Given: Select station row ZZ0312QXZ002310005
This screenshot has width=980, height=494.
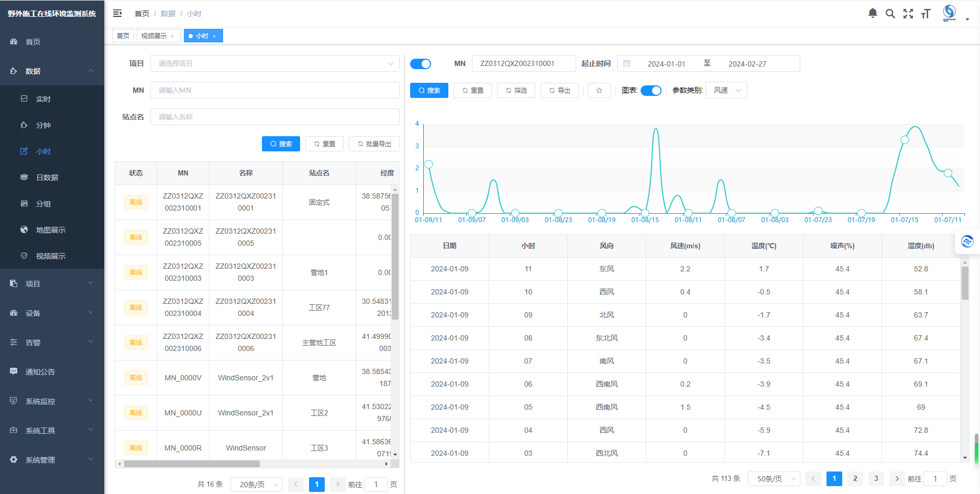Looking at the screenshot, I should click(253, 237).
